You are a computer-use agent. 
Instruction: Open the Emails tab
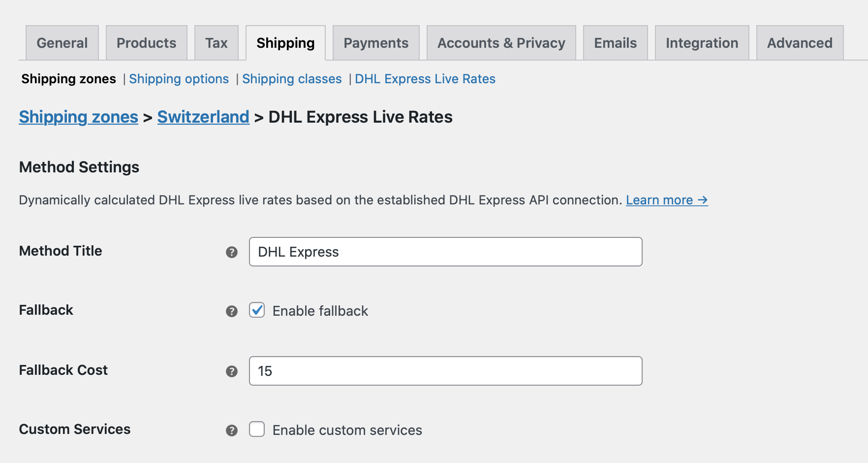(x=615, y=43)
